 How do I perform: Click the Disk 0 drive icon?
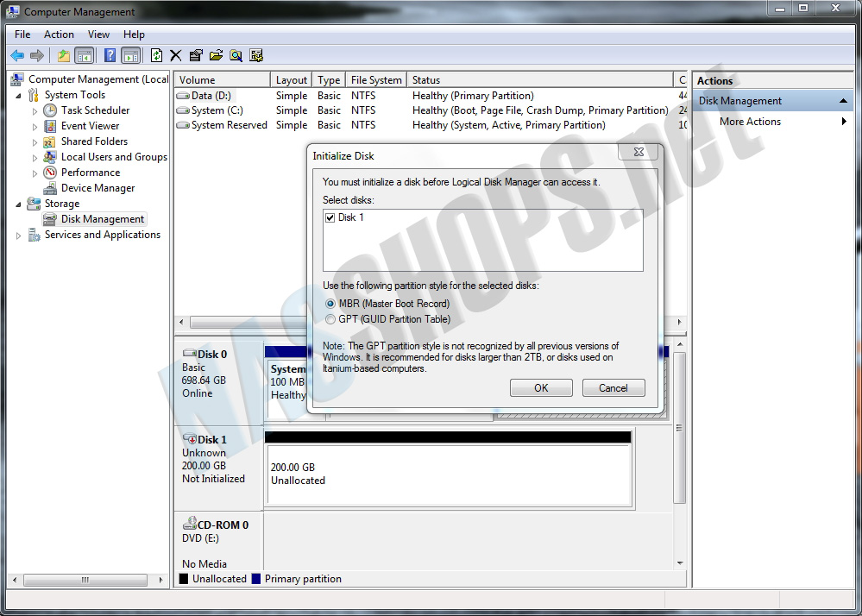click(x=190, y=354)
